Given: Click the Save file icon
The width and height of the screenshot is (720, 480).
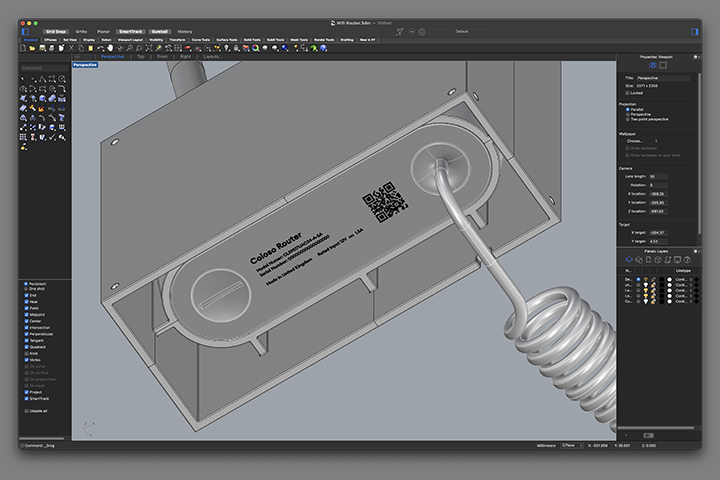Looking at the screenshot, I should point(43,48).
